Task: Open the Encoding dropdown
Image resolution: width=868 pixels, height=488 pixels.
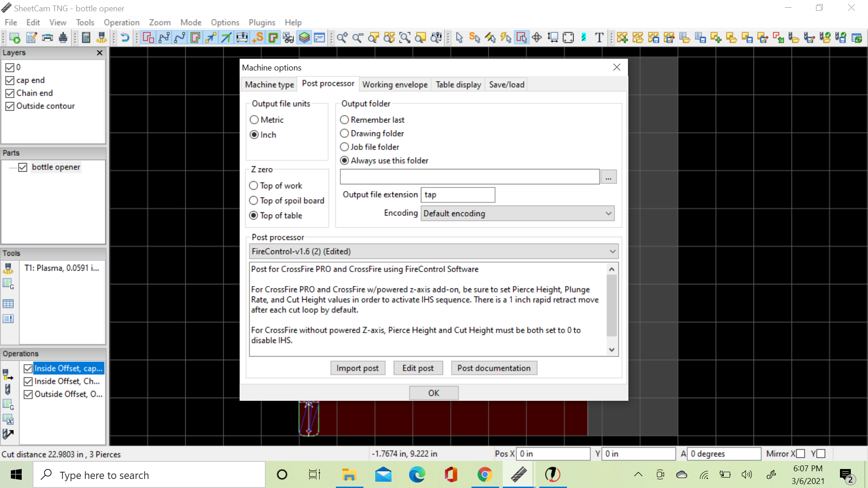Action: pyautogui.click(x=518, y=213)
